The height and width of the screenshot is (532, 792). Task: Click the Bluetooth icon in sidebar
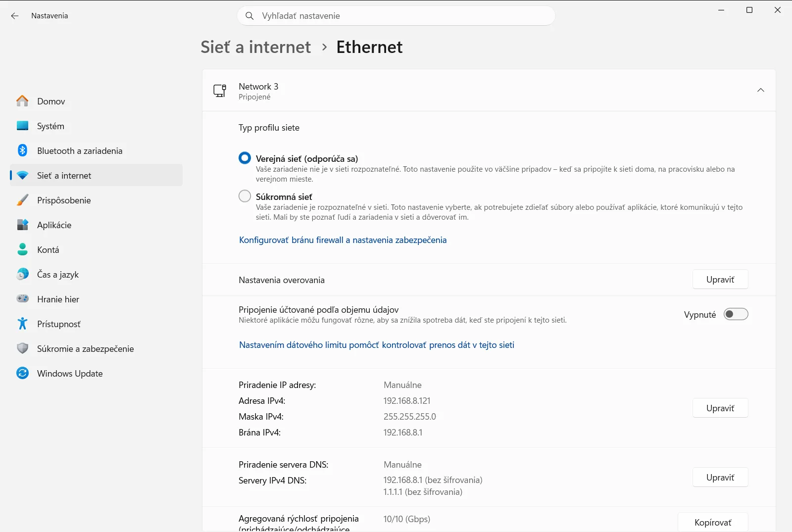[x=22, y=150]
